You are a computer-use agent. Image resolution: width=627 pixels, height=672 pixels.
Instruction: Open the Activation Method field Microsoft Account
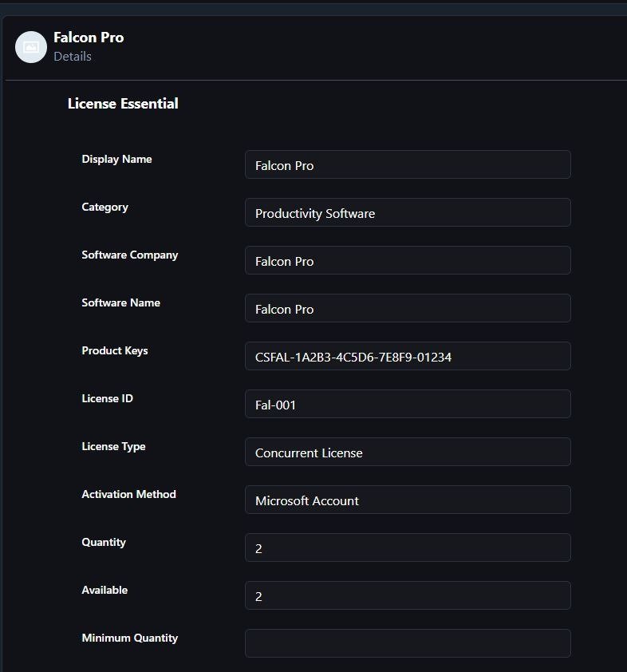pos(408,500)
